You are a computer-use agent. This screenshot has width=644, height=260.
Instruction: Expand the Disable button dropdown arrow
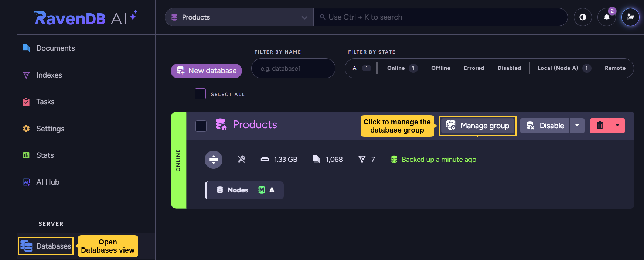(577, 126)
